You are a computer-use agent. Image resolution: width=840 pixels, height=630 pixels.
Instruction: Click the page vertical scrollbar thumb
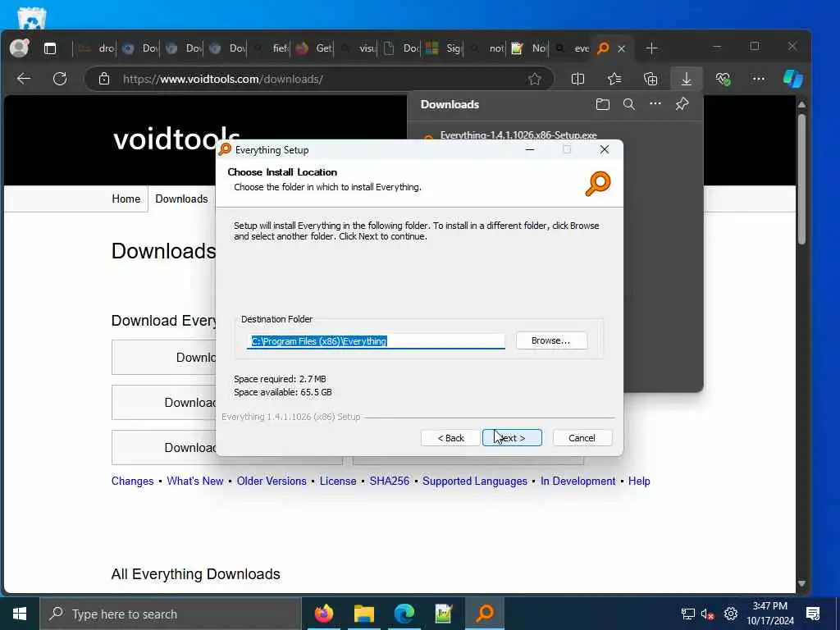[x=801, y=179]
